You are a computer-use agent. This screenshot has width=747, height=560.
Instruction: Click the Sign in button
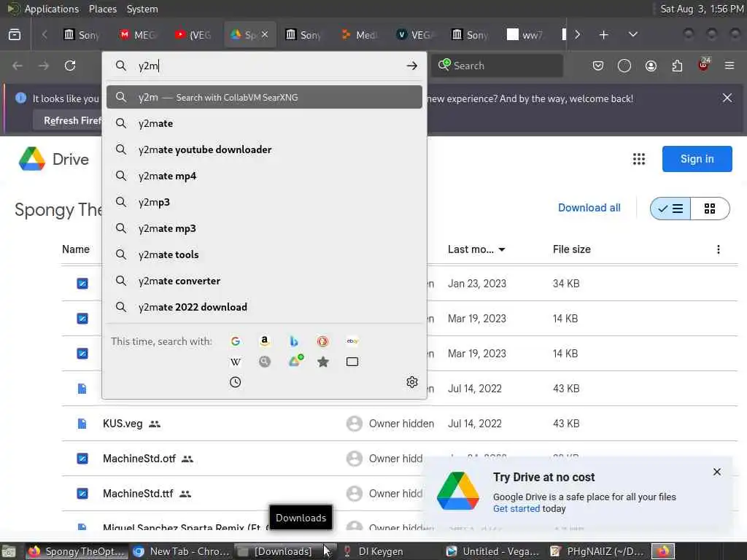[697, 159]
